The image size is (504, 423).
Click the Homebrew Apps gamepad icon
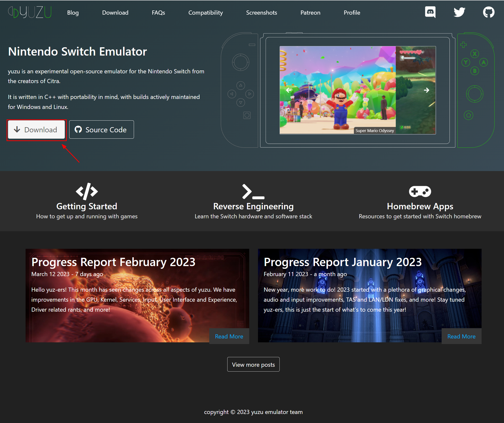[x=420, y=192]
